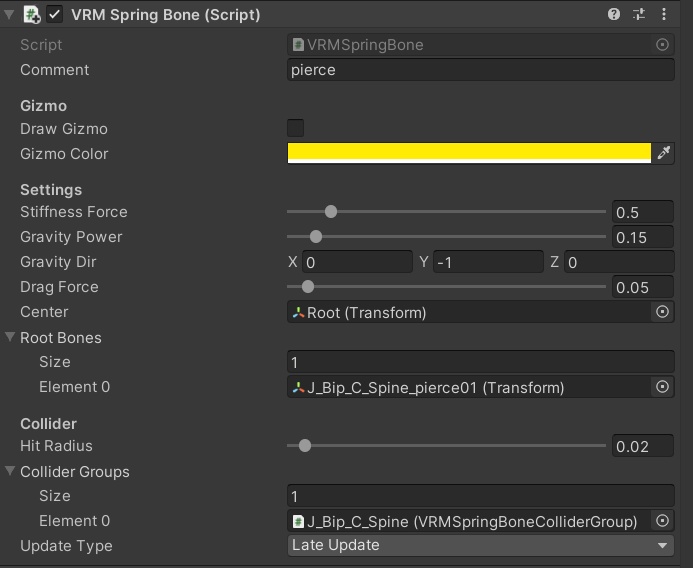Disable the VRM Spring Bone component checkbox

coord(55,15)
